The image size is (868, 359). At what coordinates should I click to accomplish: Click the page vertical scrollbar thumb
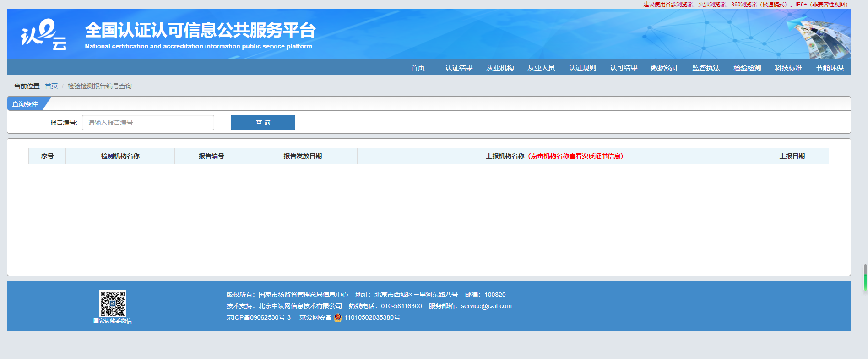click(x=865, y=277)
